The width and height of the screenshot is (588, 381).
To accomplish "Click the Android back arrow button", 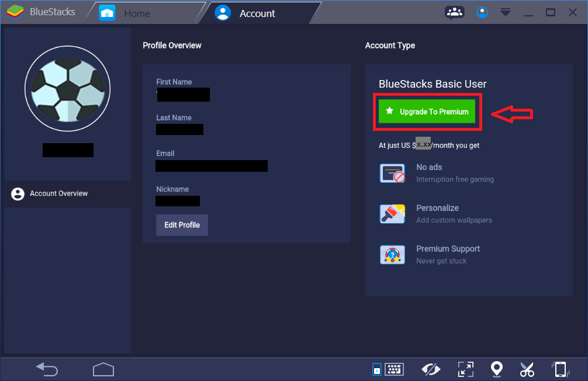I will pos(47,369).
